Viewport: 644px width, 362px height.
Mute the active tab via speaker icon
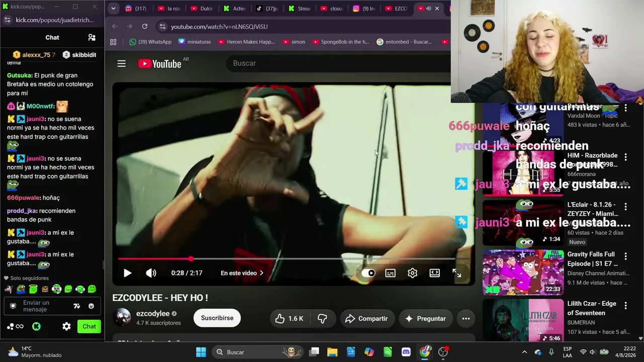coord(428,9)
